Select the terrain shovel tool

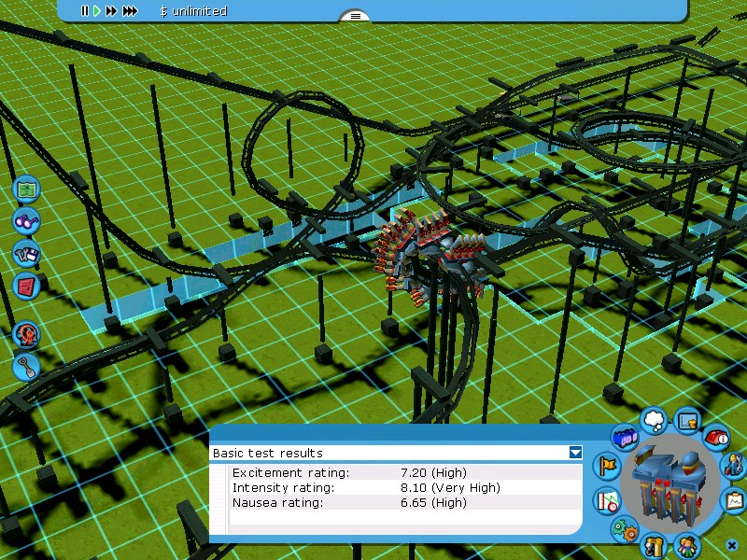(27, 367)
